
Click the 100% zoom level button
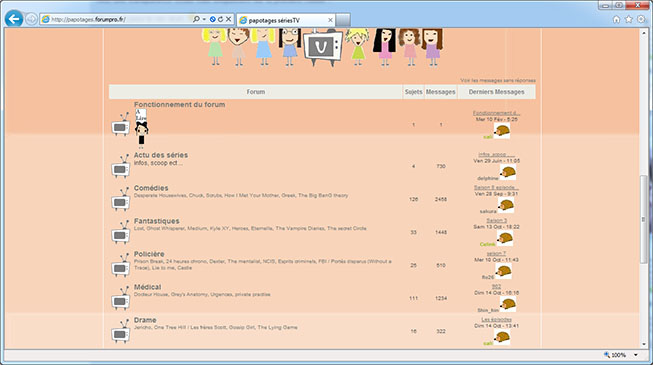tap(615, 355)
